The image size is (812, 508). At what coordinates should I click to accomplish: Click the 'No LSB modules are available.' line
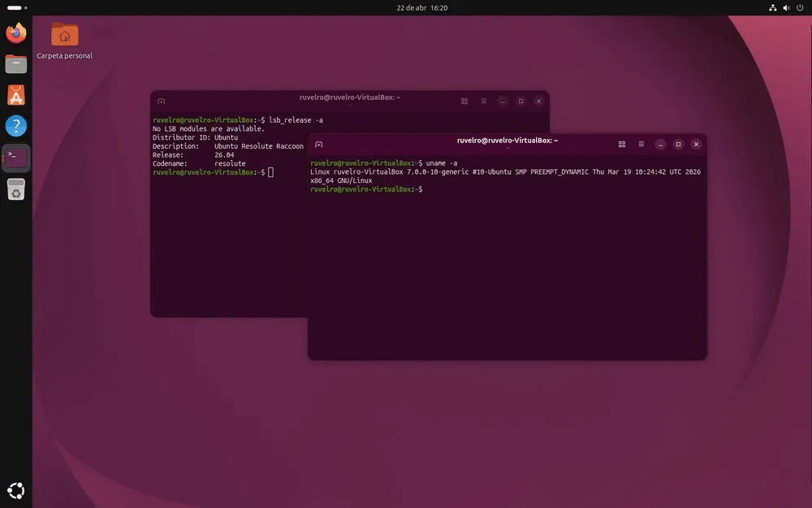208,128
